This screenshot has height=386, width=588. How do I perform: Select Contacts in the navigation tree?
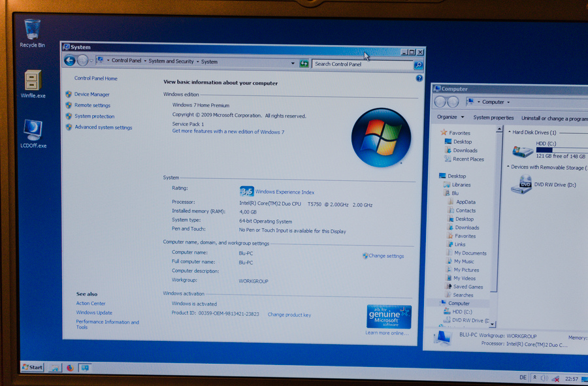tap(466, 210)
